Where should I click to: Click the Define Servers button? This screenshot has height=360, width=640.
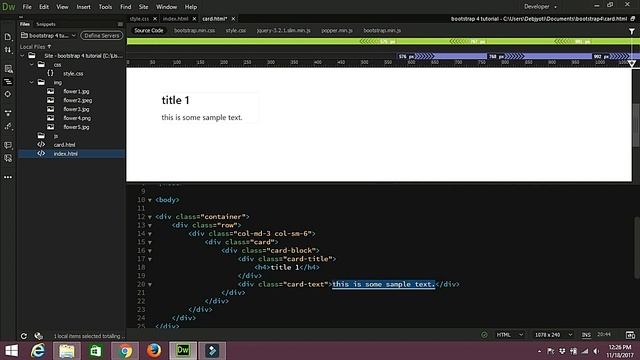[x=102, y=36]
